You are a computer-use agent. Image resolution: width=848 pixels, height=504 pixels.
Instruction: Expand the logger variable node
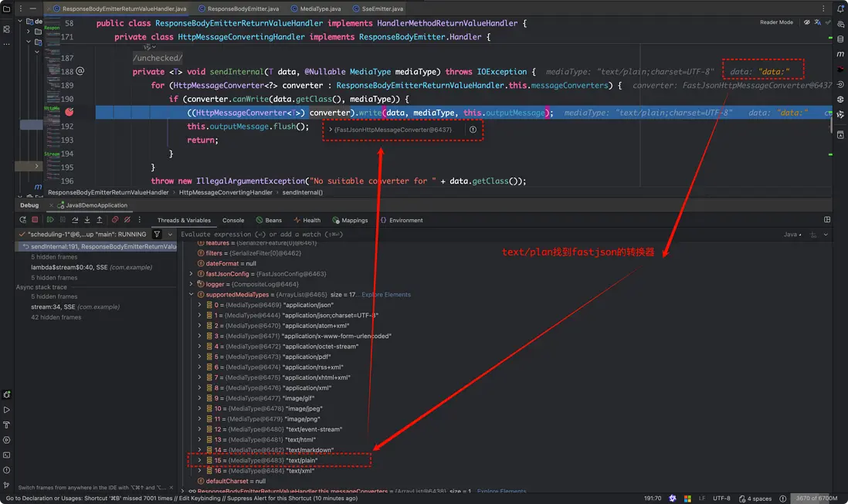(x=191, y=284)
